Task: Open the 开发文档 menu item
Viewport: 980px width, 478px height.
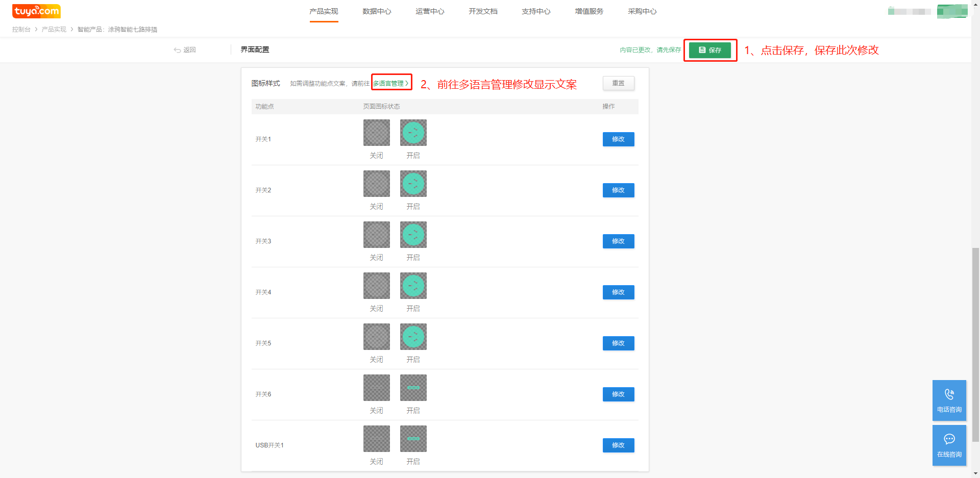Action: click(483, 11)
